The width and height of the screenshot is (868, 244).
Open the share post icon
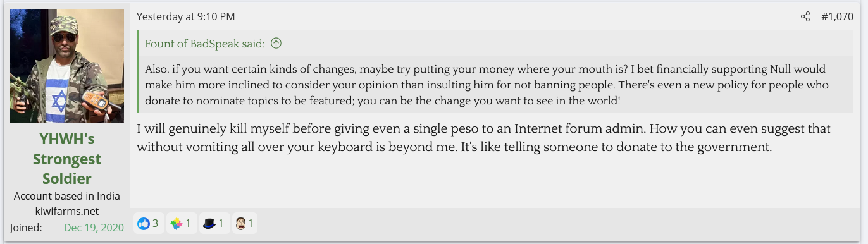click(x=805, y=17)
